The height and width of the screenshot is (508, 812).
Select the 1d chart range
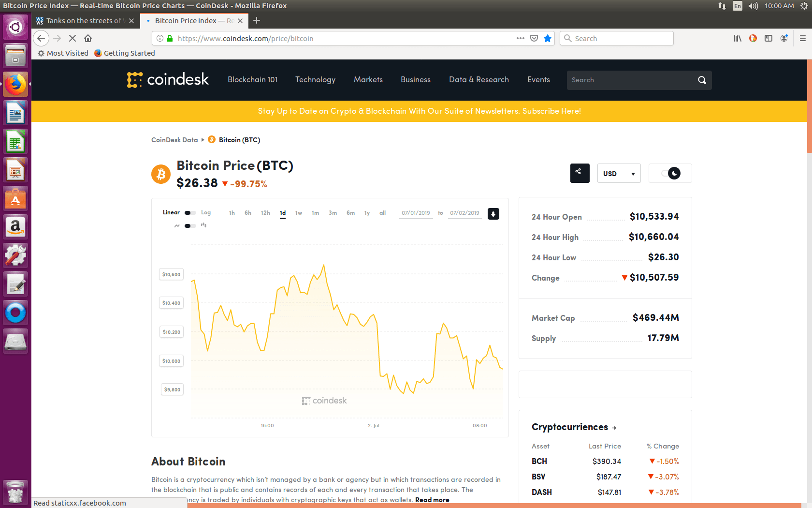(x=283, y=213)
